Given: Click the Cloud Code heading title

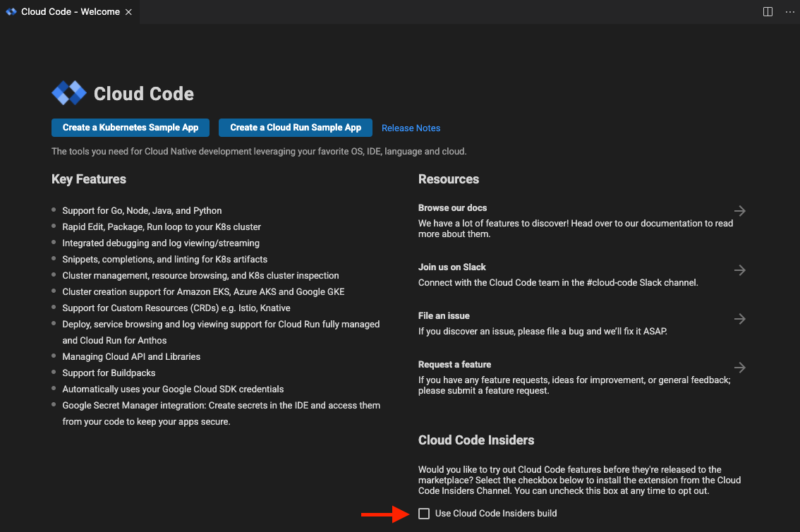Looking at the screenshot, I should (144, 94).
